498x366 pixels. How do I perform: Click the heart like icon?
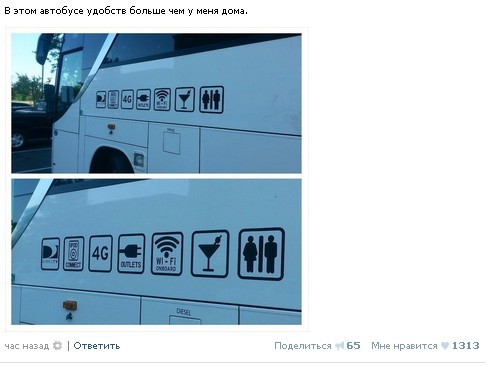tap(445, 346)
